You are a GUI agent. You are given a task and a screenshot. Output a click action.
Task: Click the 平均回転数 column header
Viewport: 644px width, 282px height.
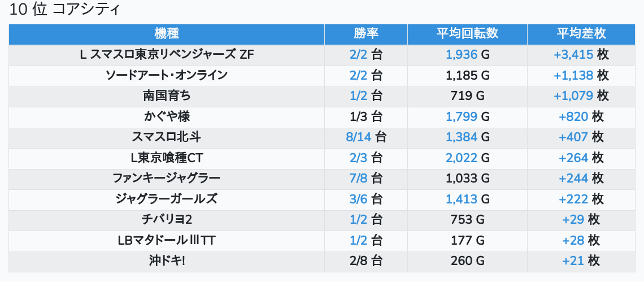pyautogui.click(x=467, y=33)
